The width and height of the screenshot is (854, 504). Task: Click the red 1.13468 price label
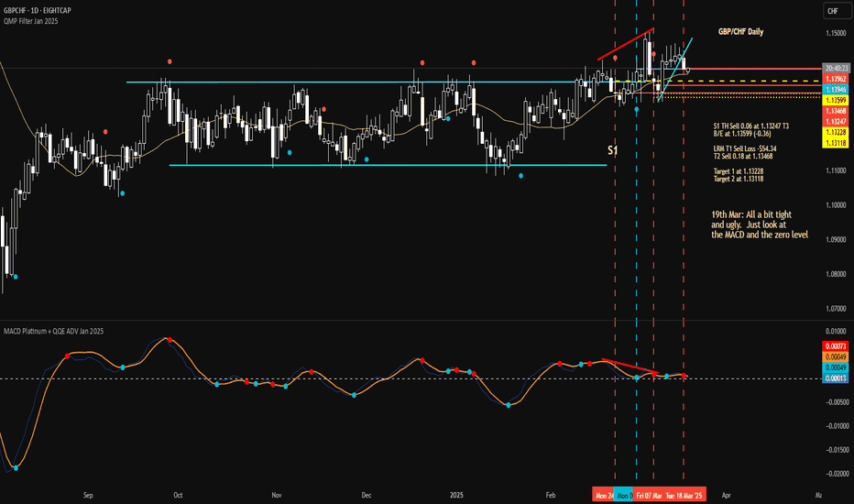[x=836, y=111]
